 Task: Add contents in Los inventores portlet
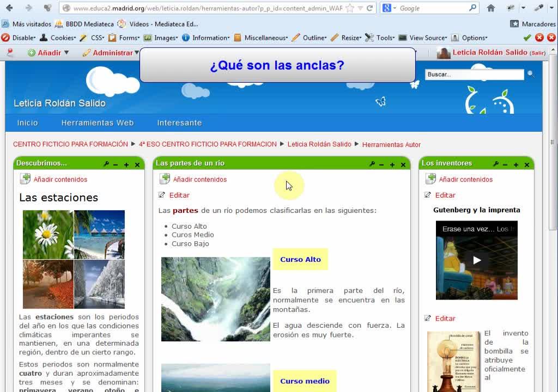[x=459, y=179]
